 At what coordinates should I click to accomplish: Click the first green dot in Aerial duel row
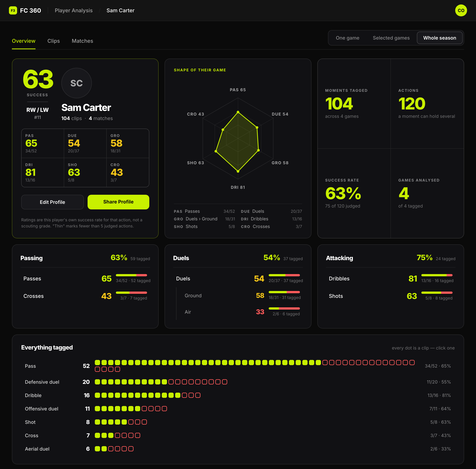click(97, 449)
